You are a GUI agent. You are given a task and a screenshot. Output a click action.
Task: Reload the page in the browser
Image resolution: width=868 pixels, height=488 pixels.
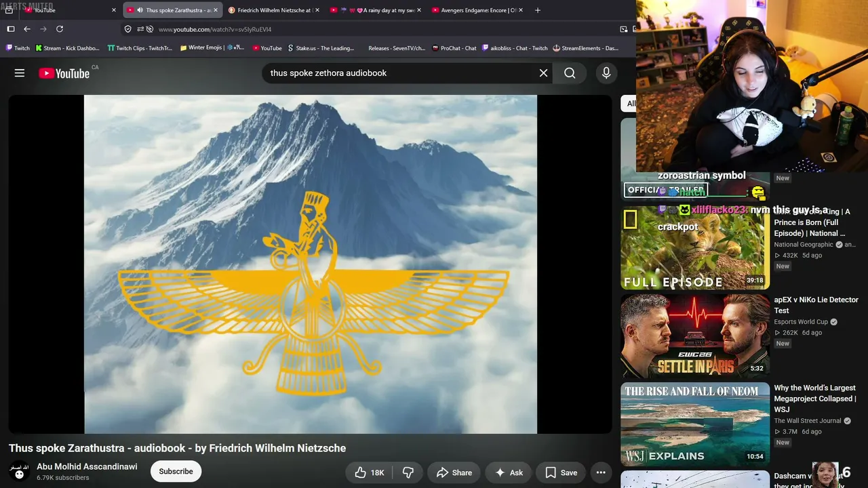click(60, 29)
